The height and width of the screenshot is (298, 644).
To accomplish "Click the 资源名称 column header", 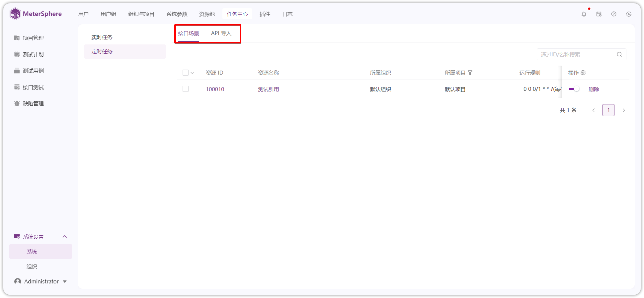I will (269, 73).
